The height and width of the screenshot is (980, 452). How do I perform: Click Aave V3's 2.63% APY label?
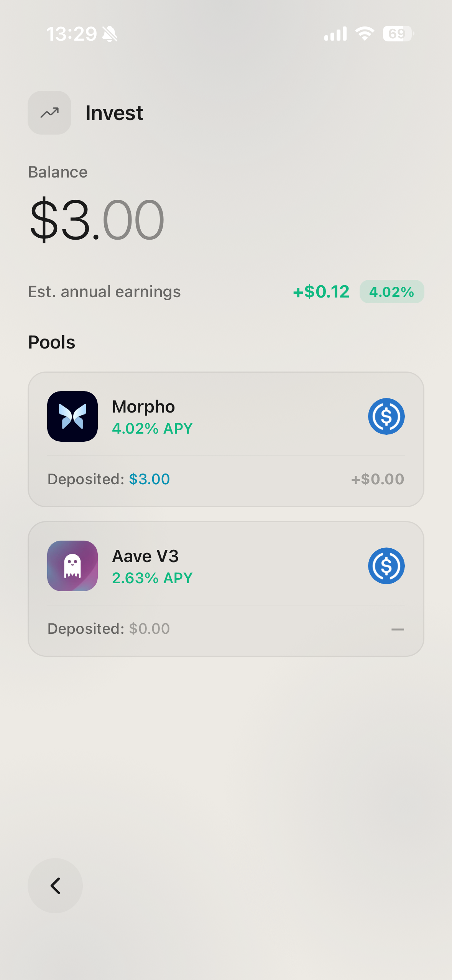click(152, 578)
